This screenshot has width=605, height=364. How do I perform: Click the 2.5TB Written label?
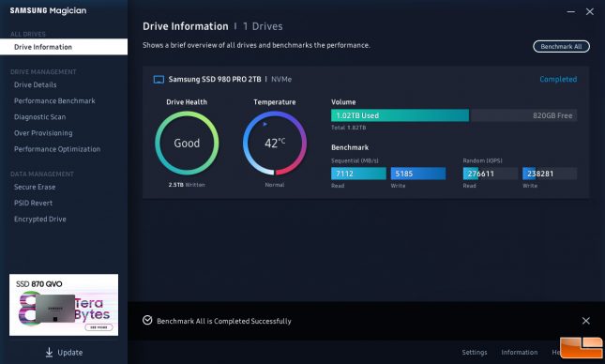(187, 185)
